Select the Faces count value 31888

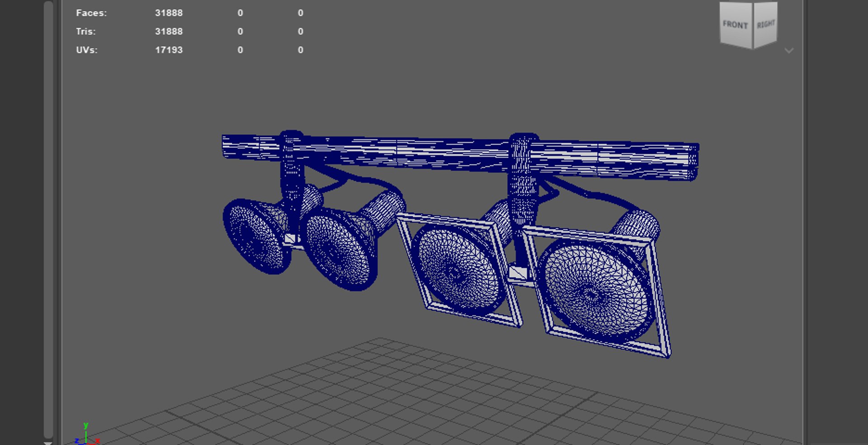[169, 13]
